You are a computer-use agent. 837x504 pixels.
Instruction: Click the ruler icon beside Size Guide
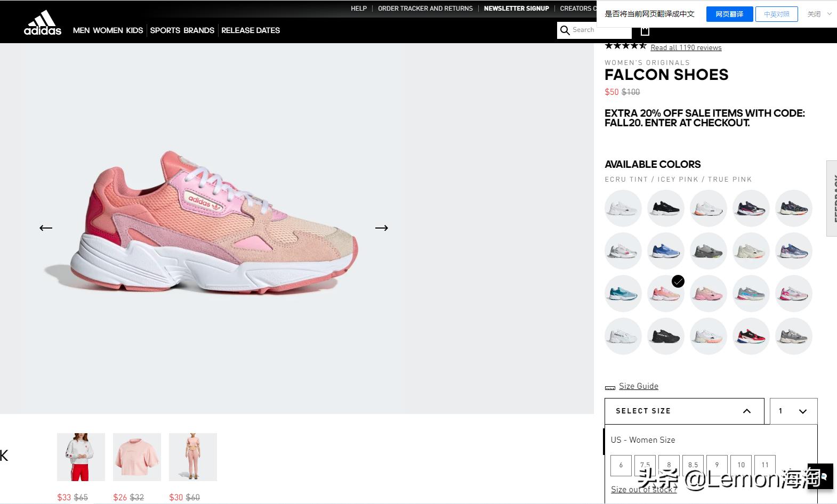(610, 387)
